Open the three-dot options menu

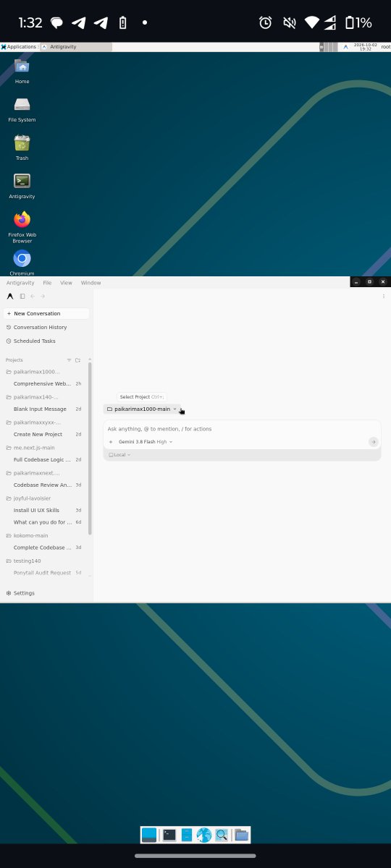click(384, 296)
